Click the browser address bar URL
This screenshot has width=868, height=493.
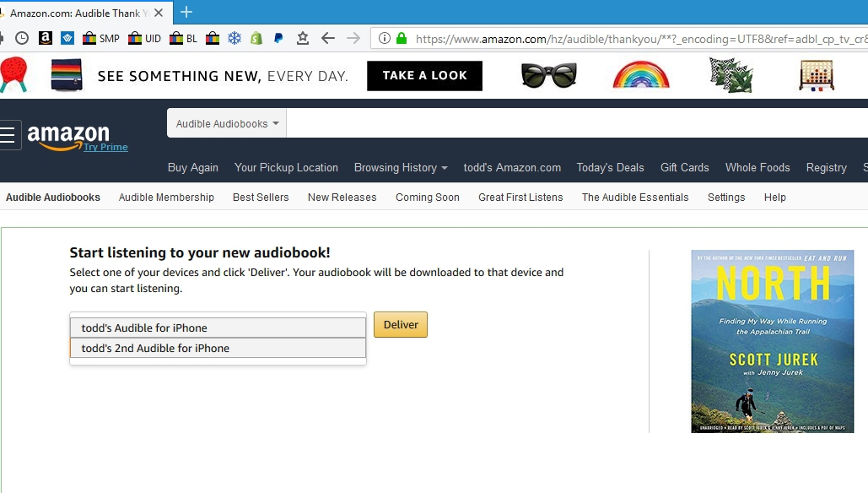tap(642, 39)
